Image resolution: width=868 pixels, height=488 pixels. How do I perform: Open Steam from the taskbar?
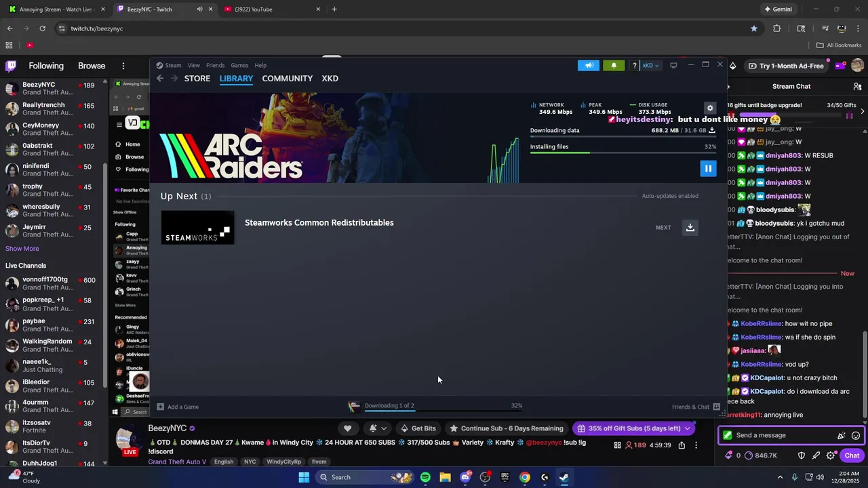(x=564, y=477)
